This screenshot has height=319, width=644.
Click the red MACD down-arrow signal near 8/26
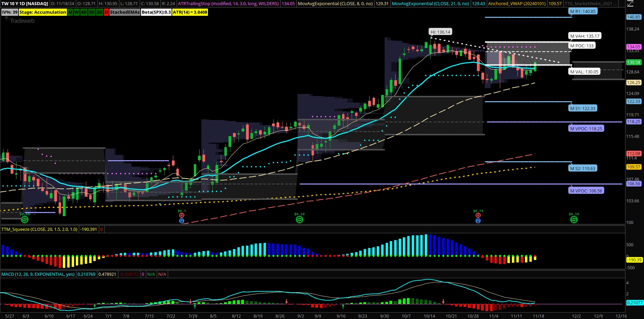(286, 302)
